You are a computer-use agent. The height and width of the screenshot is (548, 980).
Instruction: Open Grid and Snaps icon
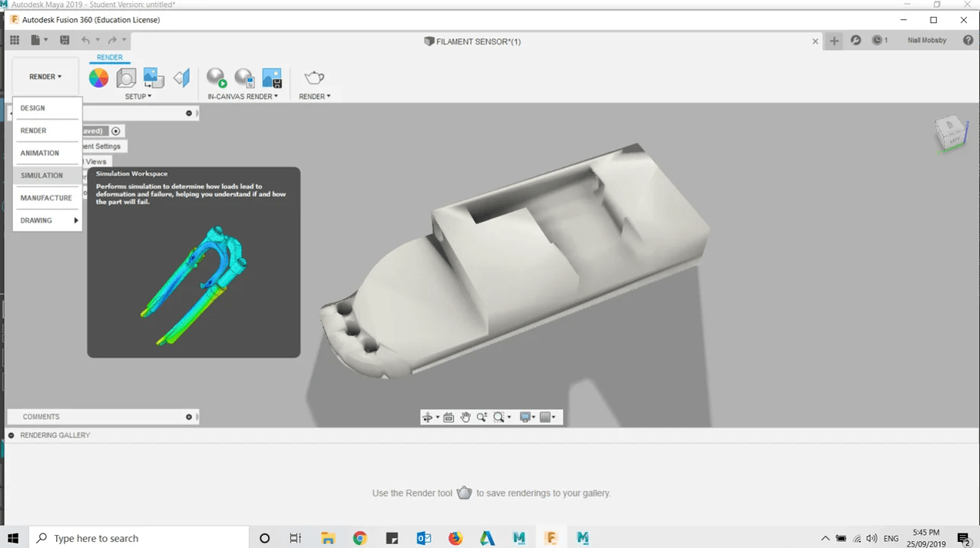click(x=545, y=418)
